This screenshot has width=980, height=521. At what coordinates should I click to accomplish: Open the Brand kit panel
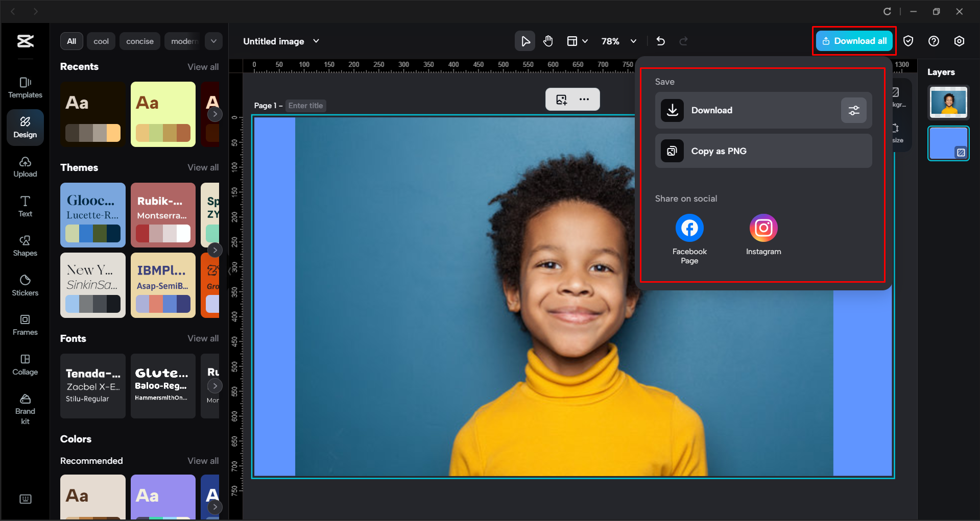pyautogui.click(x=25, y=407)
